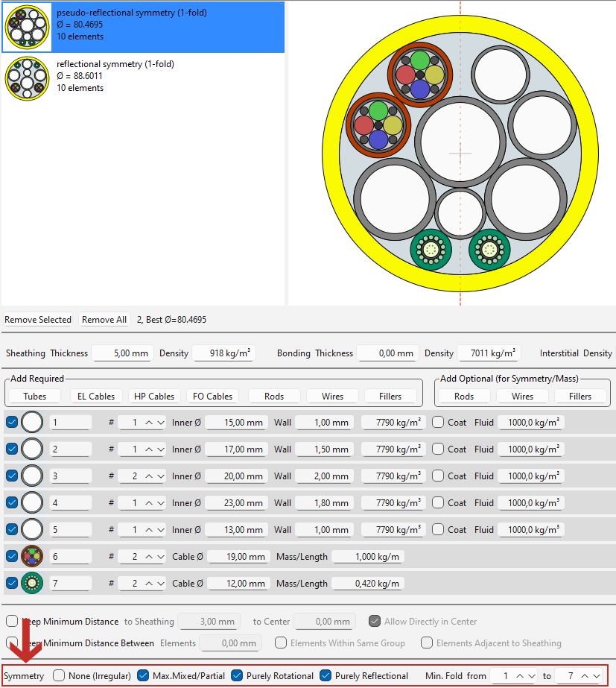
Task: Click the Sheathing Thickness input field
Action: 123,353
